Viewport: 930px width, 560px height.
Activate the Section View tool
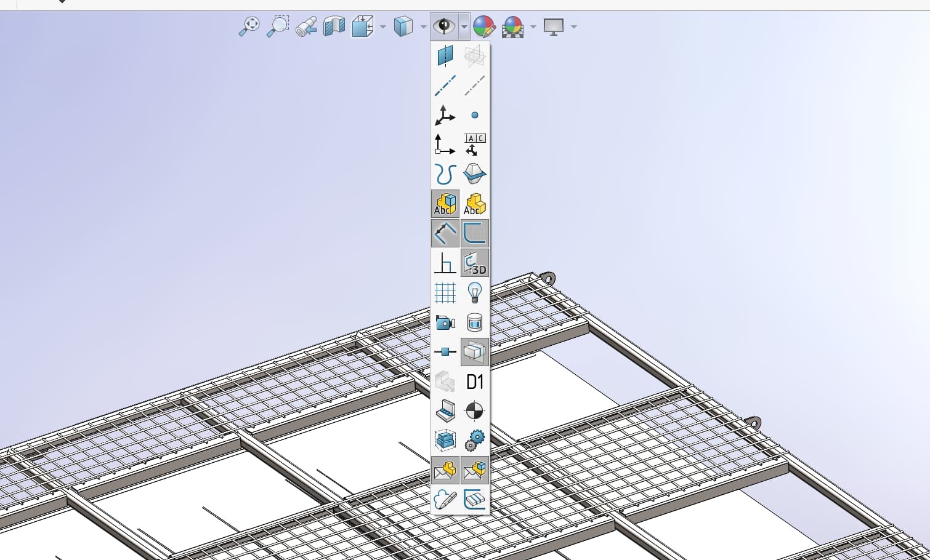(x=334, y=26)
